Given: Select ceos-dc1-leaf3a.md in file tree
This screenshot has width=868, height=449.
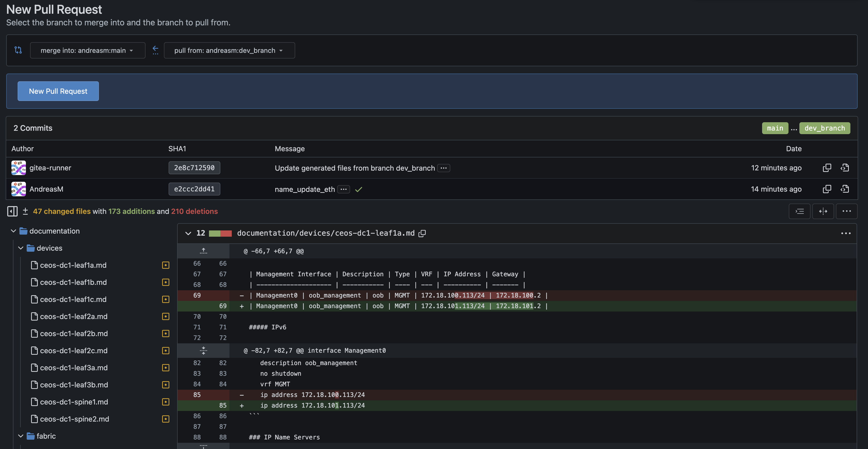Looking at the screenshot, I should pos(74,368).
